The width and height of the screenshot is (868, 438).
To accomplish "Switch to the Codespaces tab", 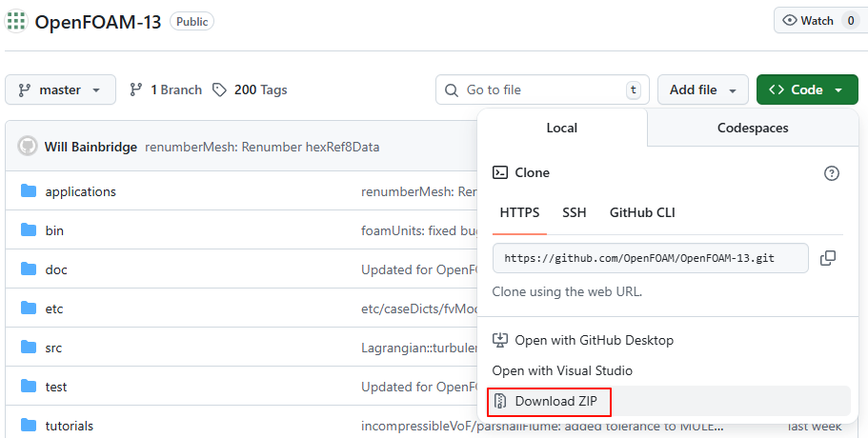I will pyautogui.click(x=753, y=128).
